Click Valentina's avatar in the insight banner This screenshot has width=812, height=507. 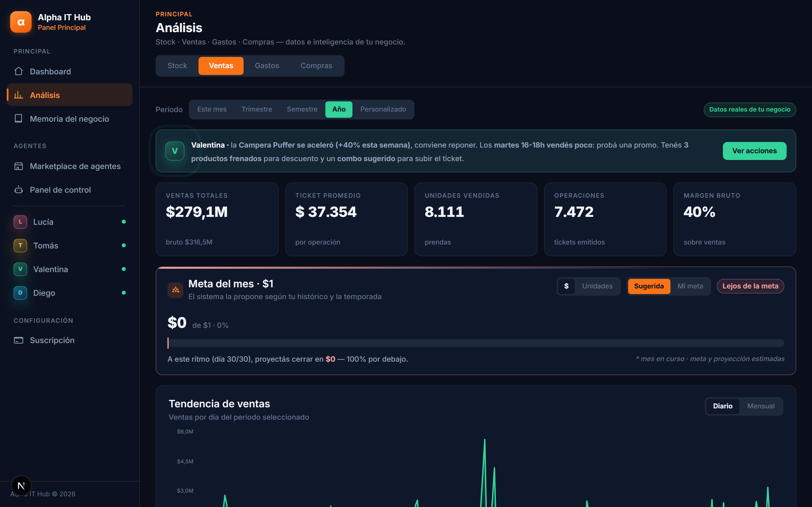pos(175,151)
